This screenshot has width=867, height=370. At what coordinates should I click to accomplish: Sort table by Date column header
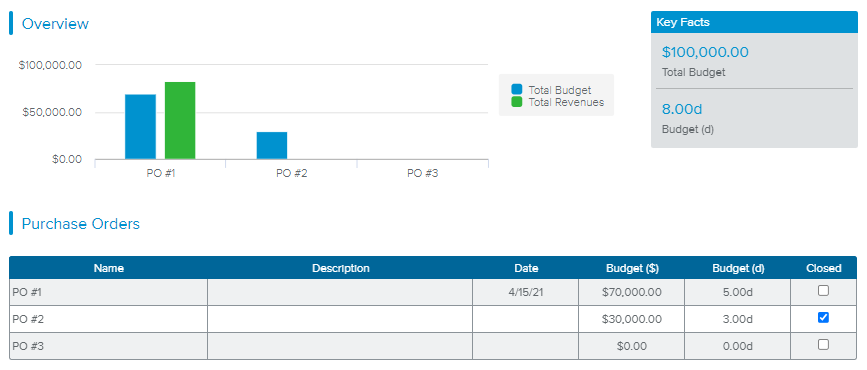point(526,268)
